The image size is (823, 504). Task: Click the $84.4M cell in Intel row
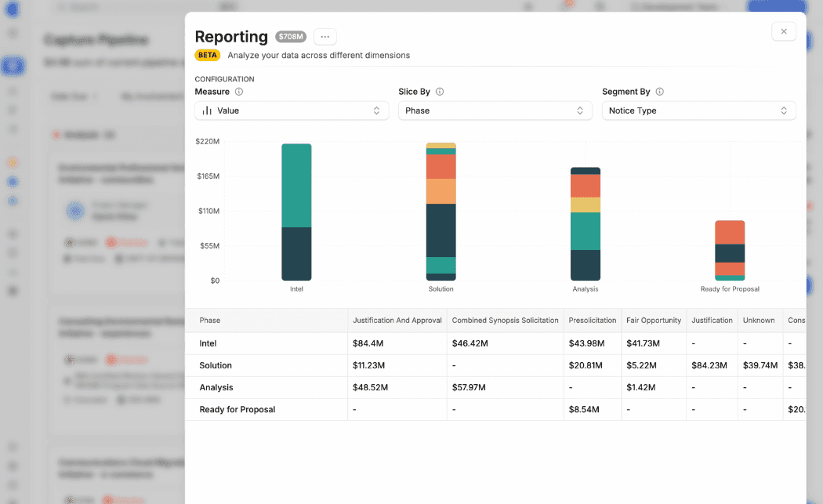click(x=368, y=343)
